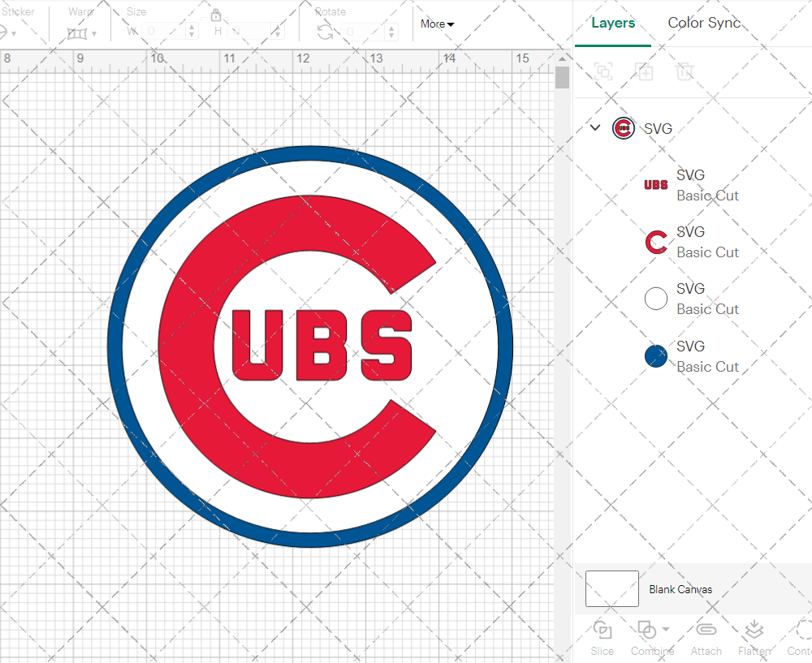Click the Blank Canvas thumbnail
Screen dimensions: 812x663
(611, 588)
